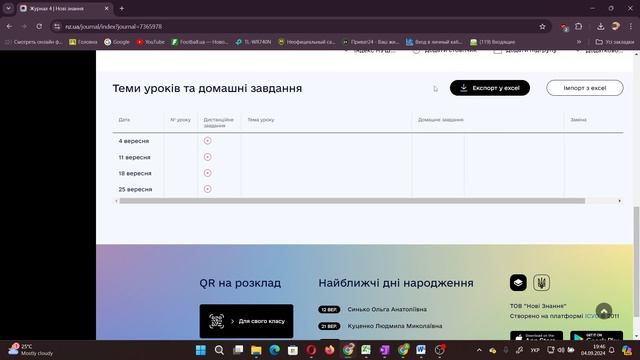
Task: Open browser downloads icon
Action: [600, 27]
